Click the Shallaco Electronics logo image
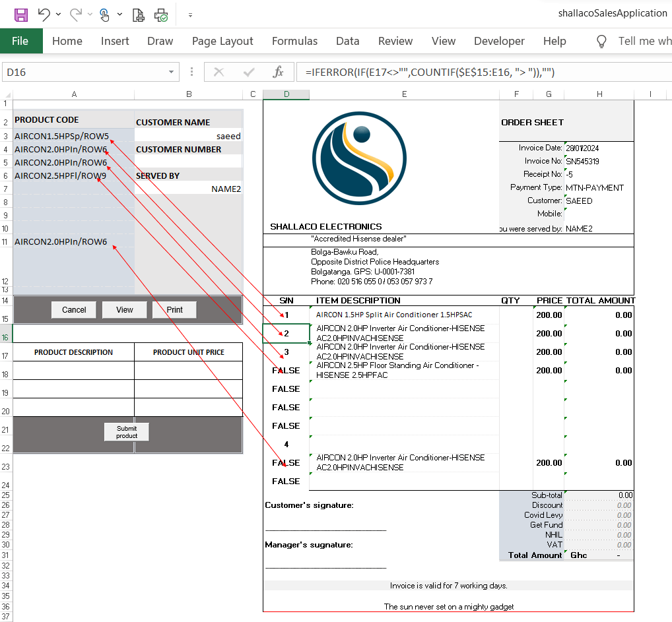 coord(359,158)
